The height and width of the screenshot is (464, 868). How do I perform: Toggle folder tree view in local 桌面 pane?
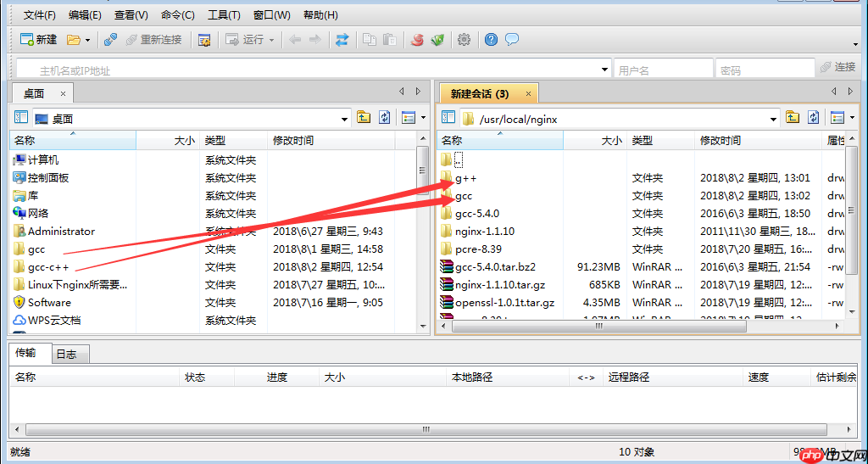(x=21, y=117)
